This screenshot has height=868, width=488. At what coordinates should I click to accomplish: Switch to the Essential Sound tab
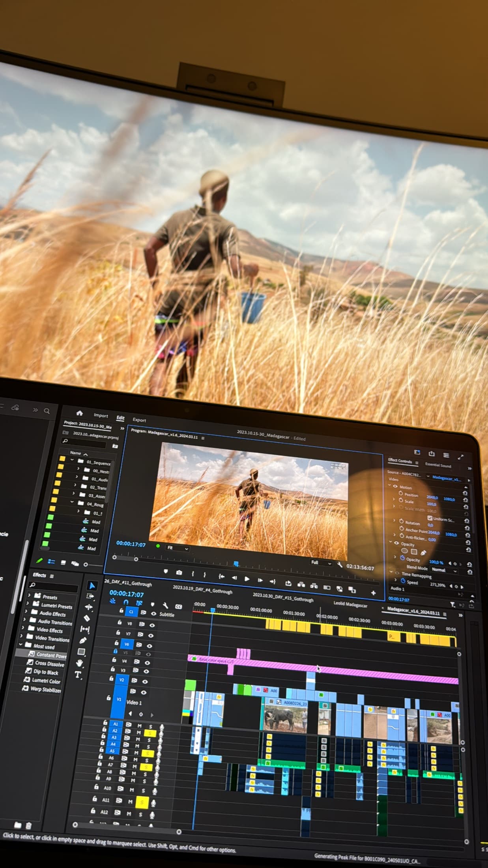click(x=438, y=465)
